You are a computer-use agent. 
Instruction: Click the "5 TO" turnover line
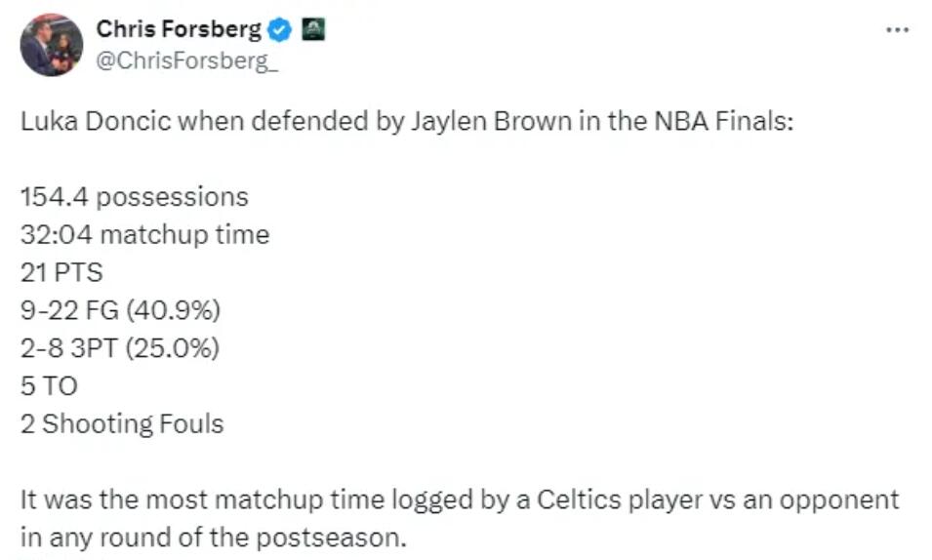(49, 386)
